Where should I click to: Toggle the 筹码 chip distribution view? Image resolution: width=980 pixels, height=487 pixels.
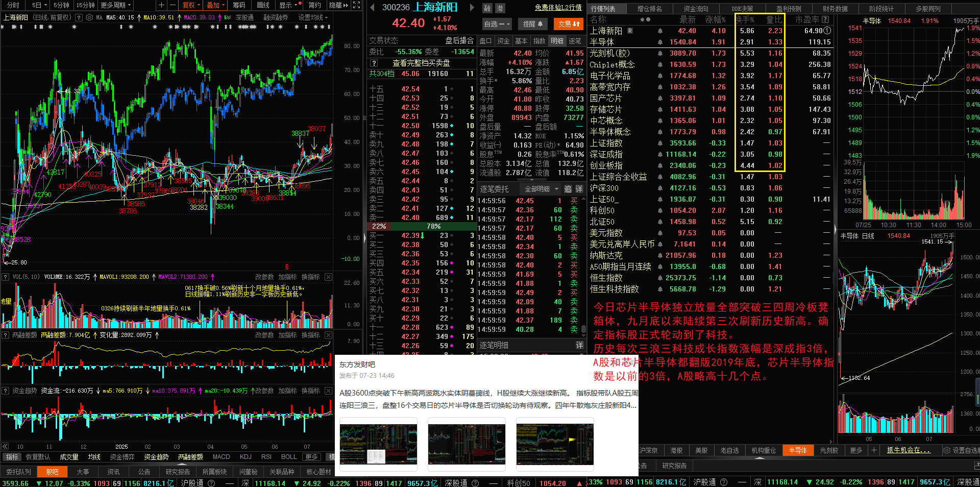(x=239, y=5)
